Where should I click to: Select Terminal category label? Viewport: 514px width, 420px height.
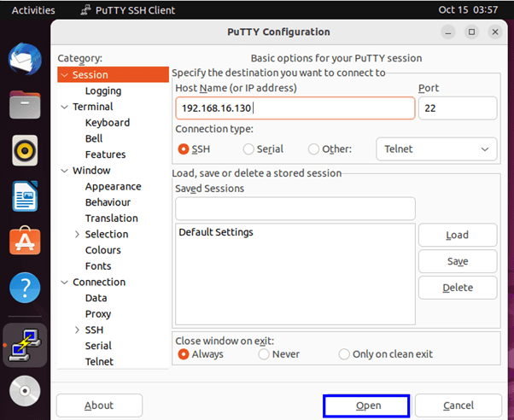coord(93,107)
